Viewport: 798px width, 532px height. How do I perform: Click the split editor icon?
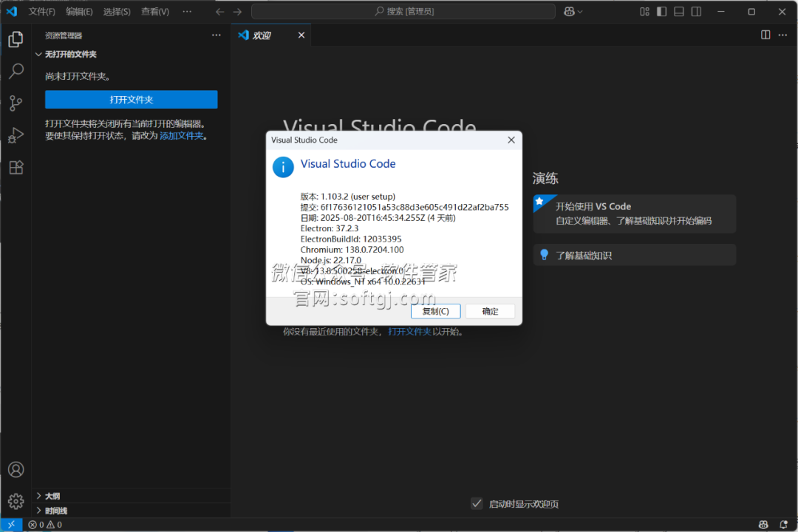[x=765, y=35]
